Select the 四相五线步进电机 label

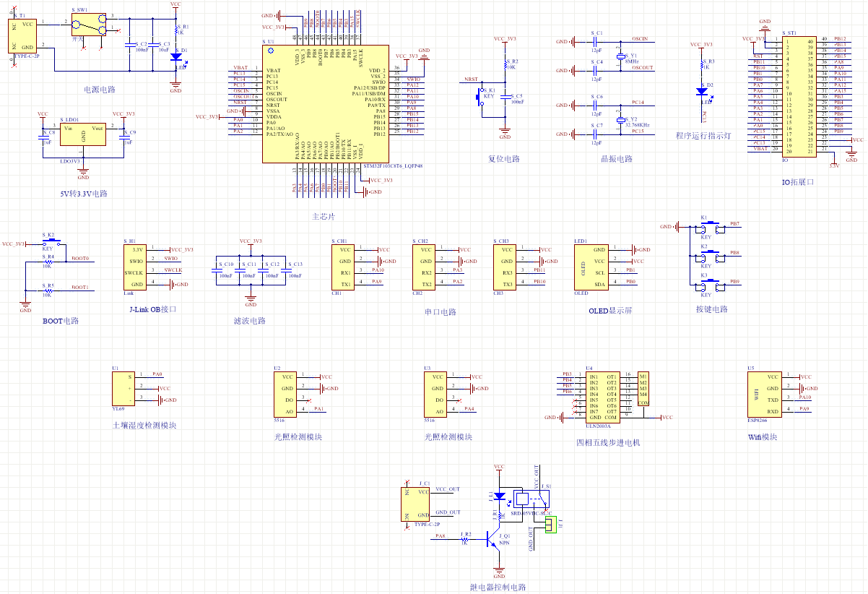pyautogui.click(x=608, y=442)
